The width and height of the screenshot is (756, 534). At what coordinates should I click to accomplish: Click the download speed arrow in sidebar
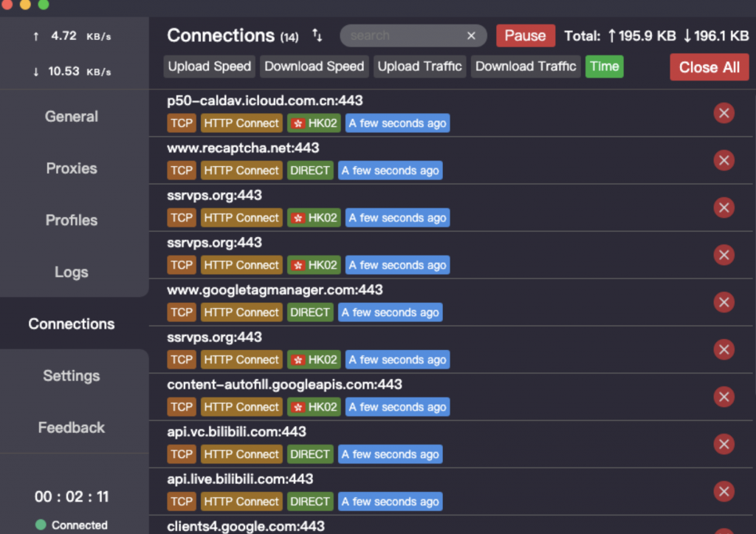[x=35, y=72]
